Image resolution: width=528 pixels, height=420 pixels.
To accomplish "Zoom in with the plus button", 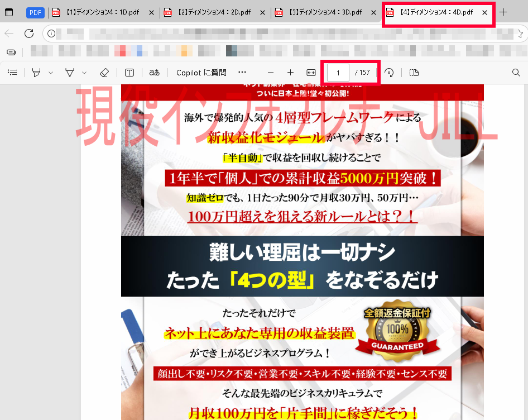I will click(290, 73).
